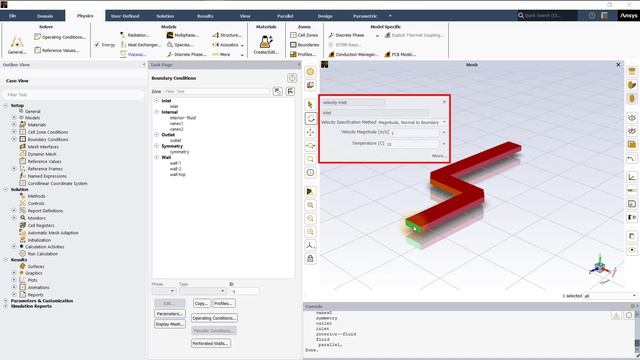This screenshot has height=360, width=640.
Task: Click the Temperature input field
Action: 412,144
